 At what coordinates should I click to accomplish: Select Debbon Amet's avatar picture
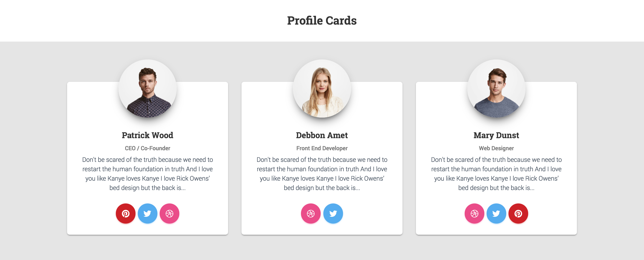pos(322,89)
